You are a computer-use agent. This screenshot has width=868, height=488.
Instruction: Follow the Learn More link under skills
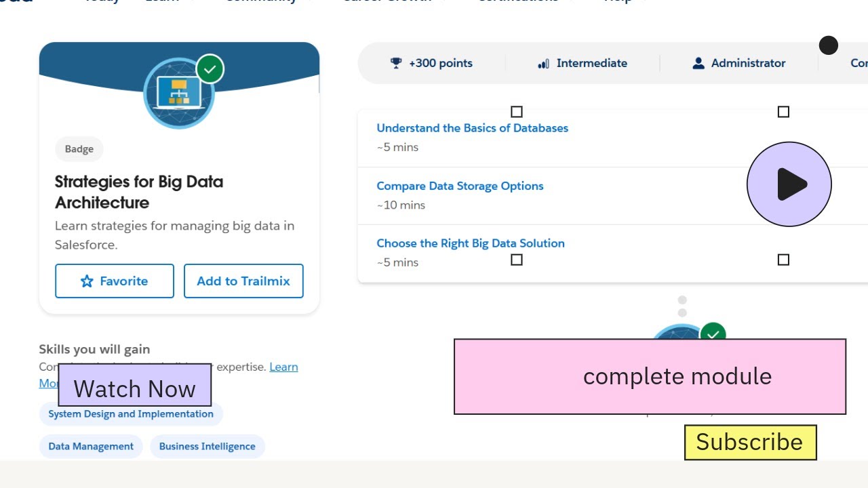tap(283, 367)
